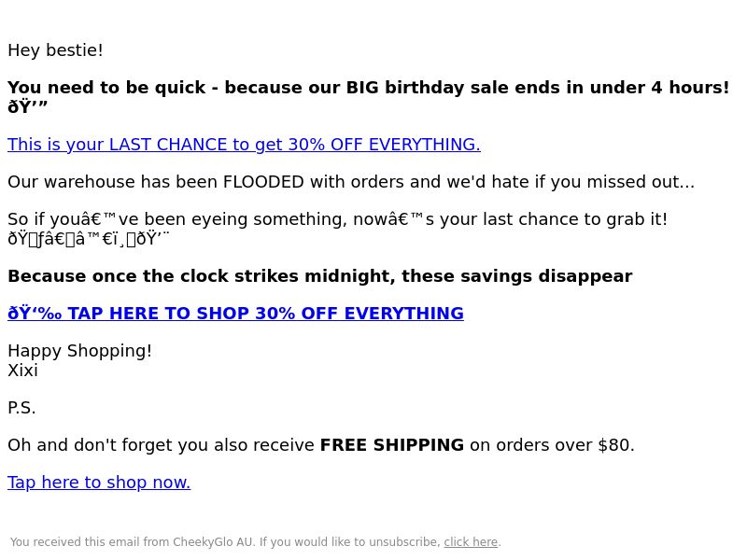Click 'Oh and don't forget' sentence start
This screenshot has width=747, height=560.
97,445
